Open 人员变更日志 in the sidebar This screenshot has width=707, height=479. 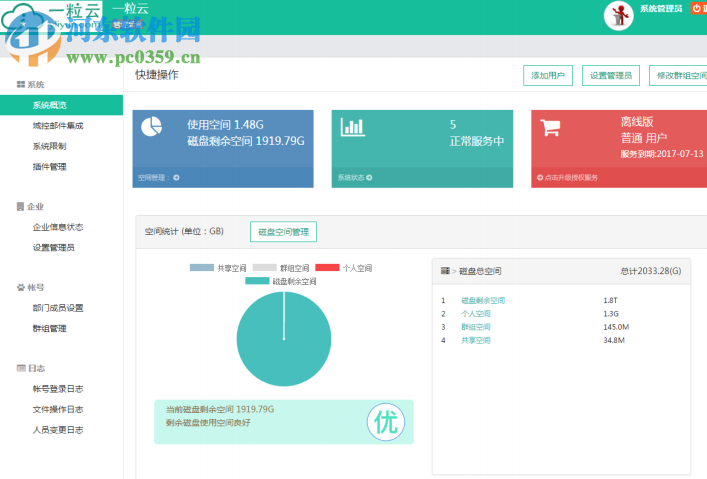58,430
